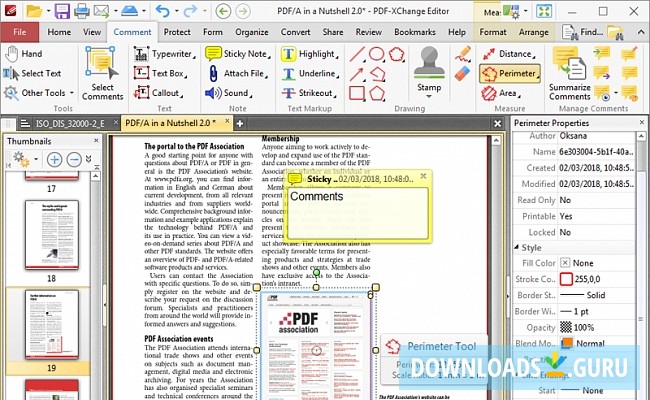Image resolution: width=650 pixels, height=400 pixels.
Task: Click the Name field value in properties
Action: (596, 152)
